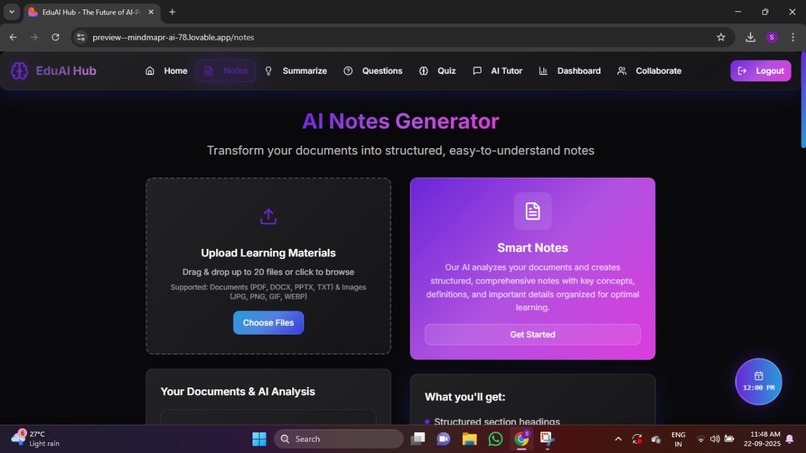Image resolution: width=806 pixels, height=453 pixels.
Task: Click the ENG IN language indicator
Action: [678, 439]
